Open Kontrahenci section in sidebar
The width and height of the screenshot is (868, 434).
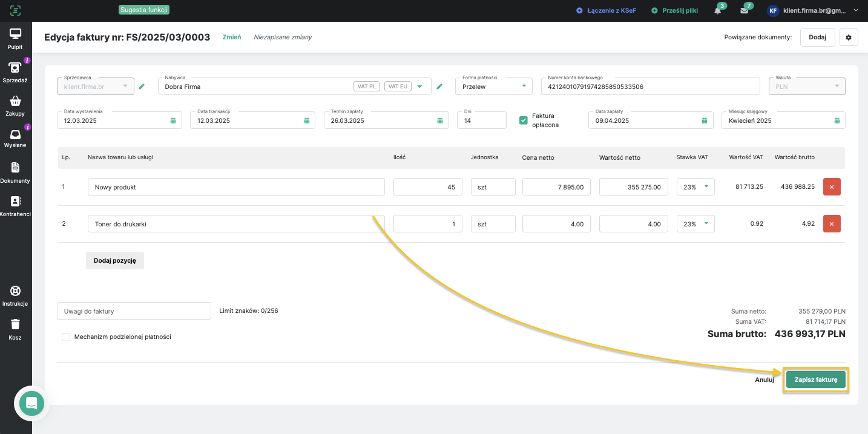pos(15,205)
